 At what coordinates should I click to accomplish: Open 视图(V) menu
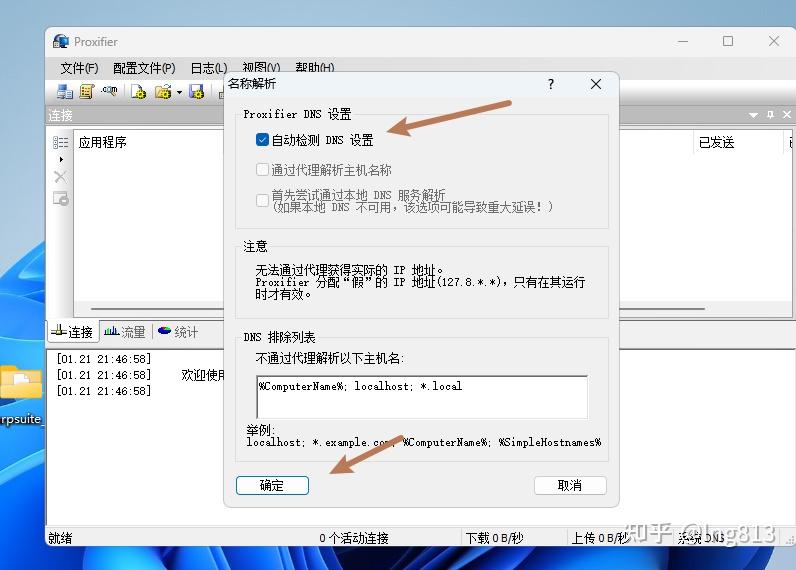261,67
